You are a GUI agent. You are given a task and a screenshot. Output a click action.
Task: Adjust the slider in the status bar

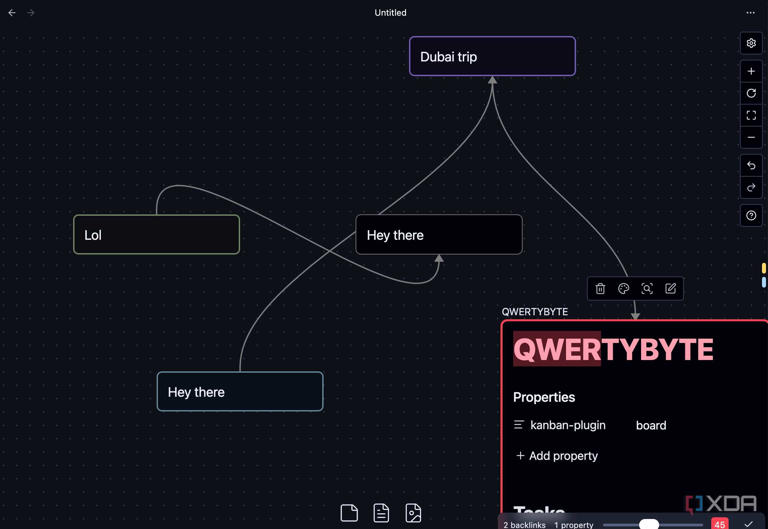click(652, 525)
